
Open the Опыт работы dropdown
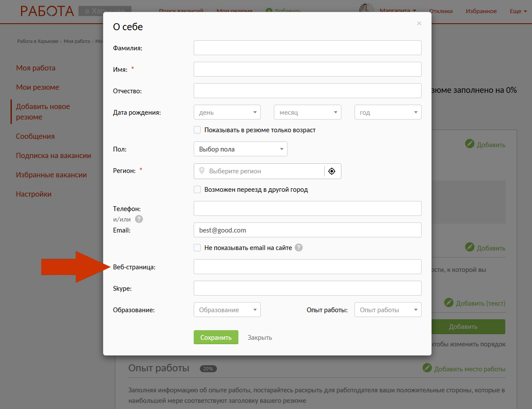387,310
